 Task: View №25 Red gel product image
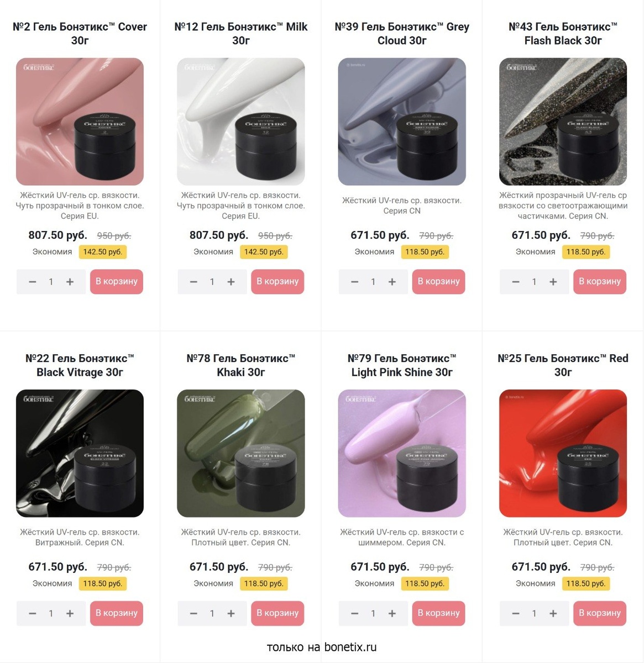(563, 453)
